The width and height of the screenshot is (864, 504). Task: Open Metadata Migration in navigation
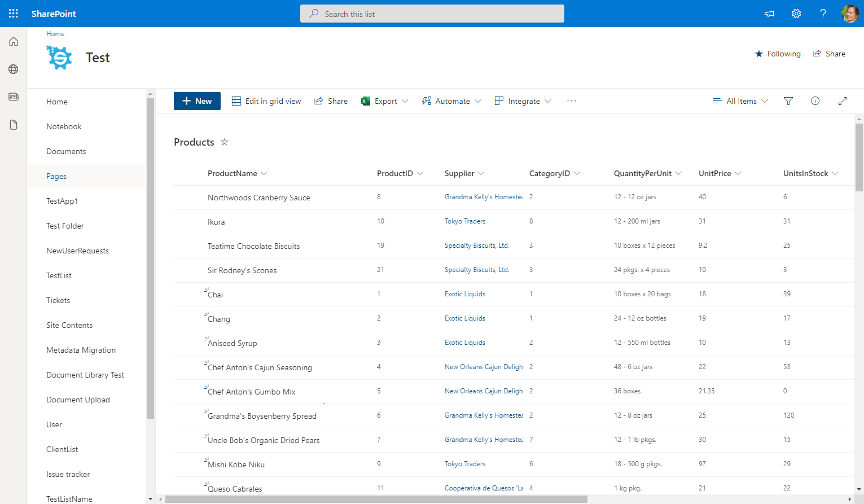point(81,350)
